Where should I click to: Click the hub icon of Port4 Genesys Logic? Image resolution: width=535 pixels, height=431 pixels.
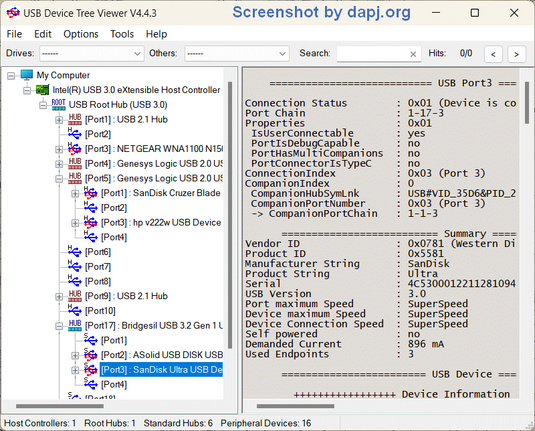[x=75, y=163]
